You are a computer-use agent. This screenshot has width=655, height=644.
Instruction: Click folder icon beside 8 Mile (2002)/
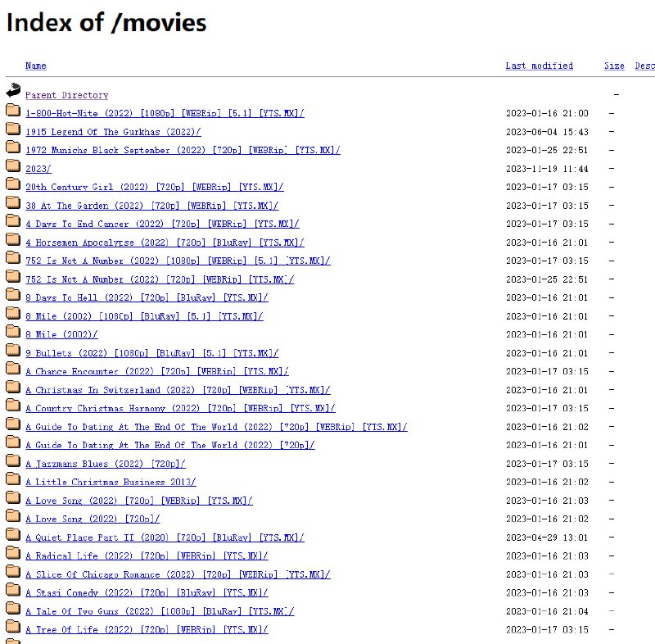(12, 333)
